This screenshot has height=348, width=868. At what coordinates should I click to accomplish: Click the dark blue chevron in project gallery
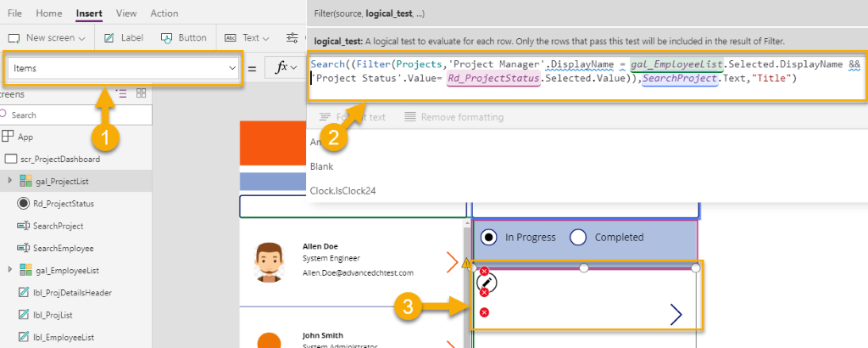point(676,314)
